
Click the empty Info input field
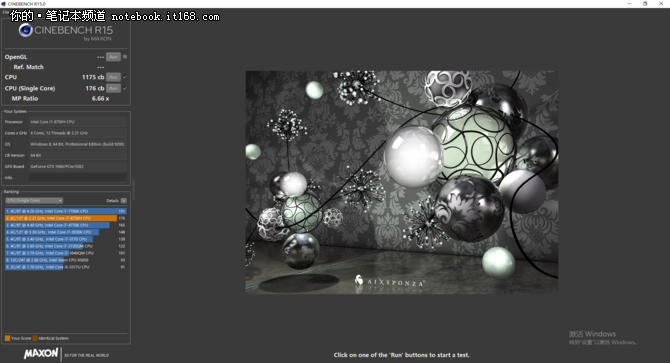coord(78,177)
